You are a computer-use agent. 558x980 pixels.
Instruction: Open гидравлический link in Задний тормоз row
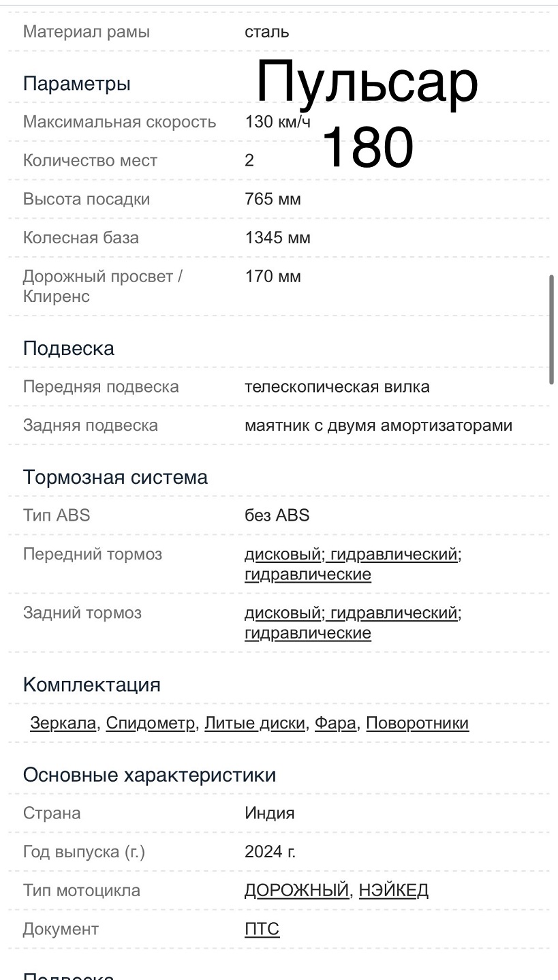(x=393, y=613)
